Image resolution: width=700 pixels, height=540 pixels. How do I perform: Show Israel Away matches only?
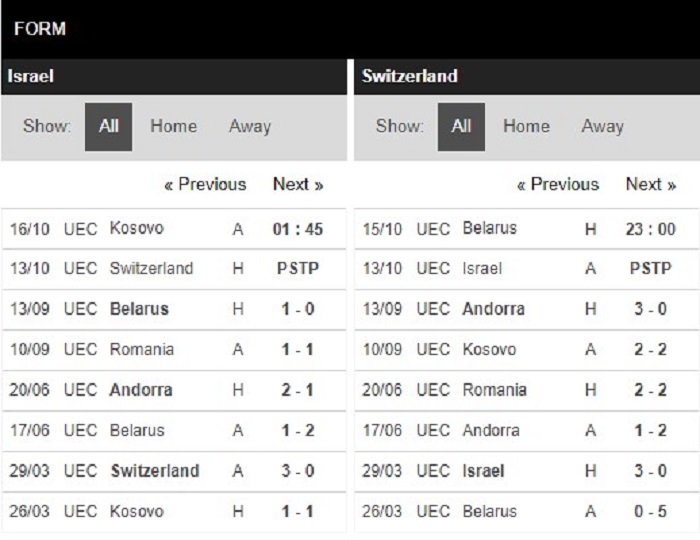pyautogui.click(x=250, y=126)
